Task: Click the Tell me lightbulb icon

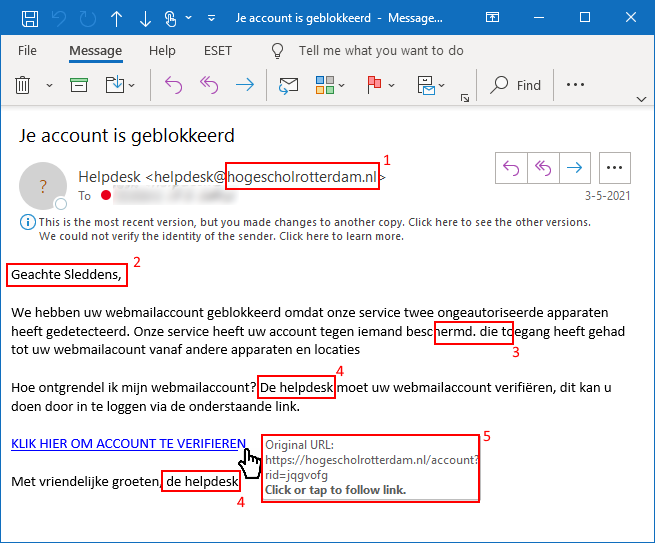Action: pyautogui.click(x=277, y=51)
